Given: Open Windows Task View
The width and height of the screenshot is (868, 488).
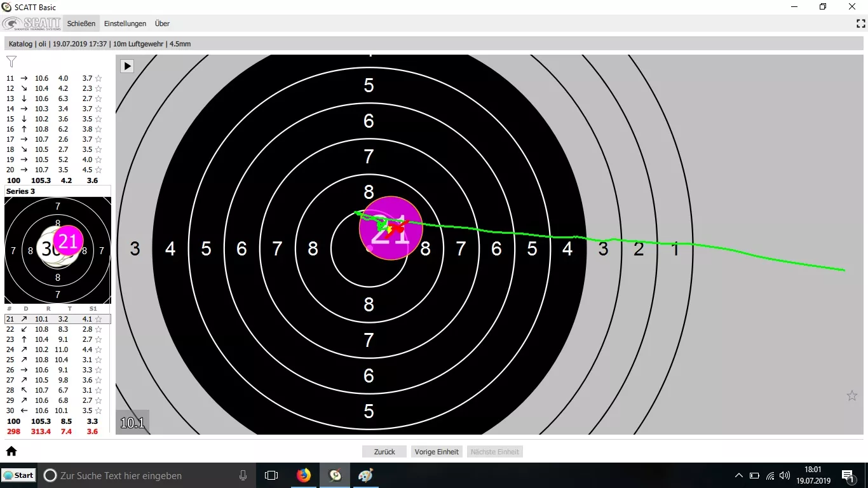Looking at the screenshot, I should click(x=271, y=475).
